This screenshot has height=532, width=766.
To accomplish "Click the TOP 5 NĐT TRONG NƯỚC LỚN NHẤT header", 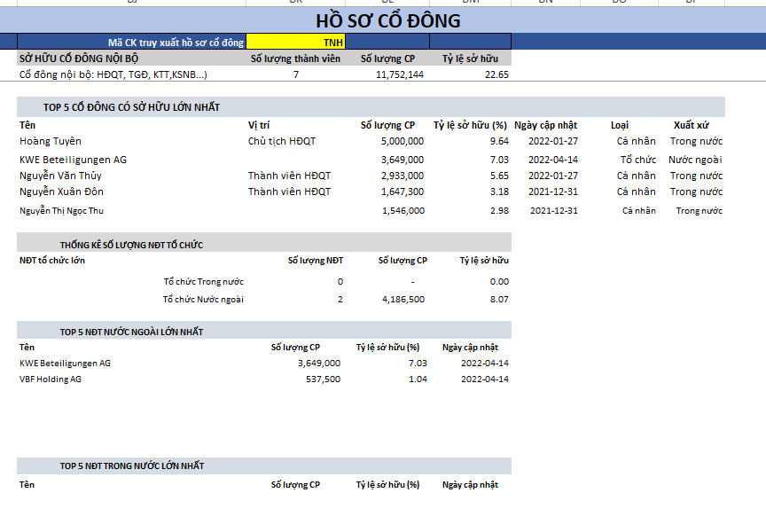I will [131, 465].
